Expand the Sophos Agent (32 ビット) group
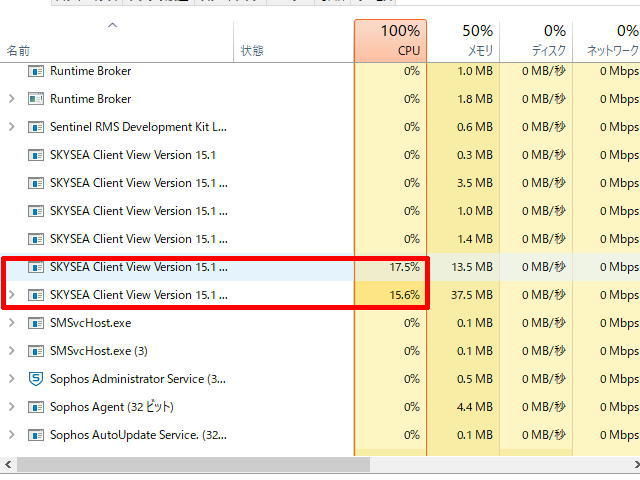Screen dimensions: 640x480 (x=12, y=407)
